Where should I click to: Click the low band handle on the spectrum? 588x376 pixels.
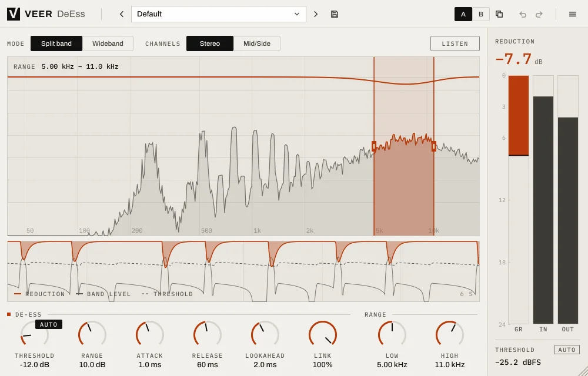point(374,146)
